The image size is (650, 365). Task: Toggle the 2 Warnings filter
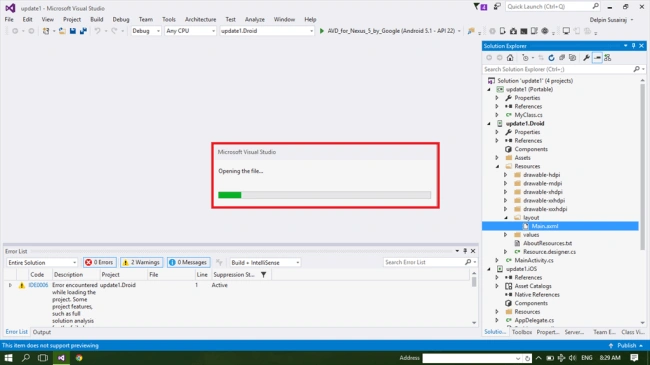click(x=142, y=263)
